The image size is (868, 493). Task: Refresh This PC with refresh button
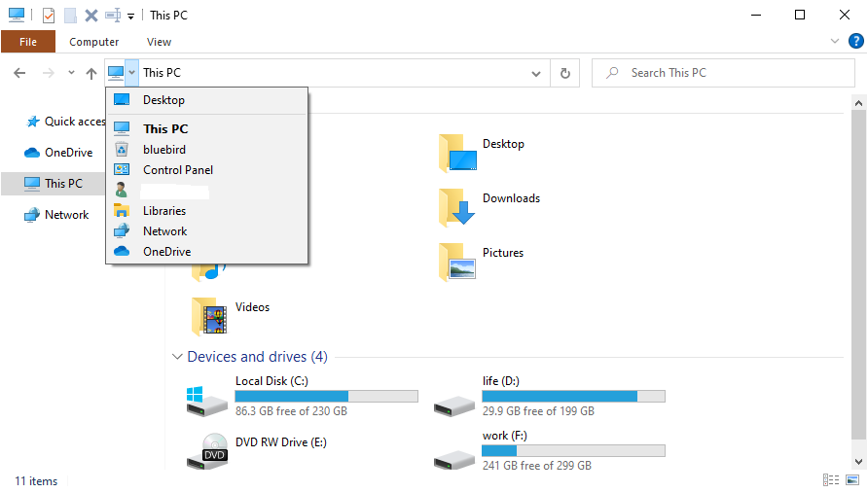565,73
